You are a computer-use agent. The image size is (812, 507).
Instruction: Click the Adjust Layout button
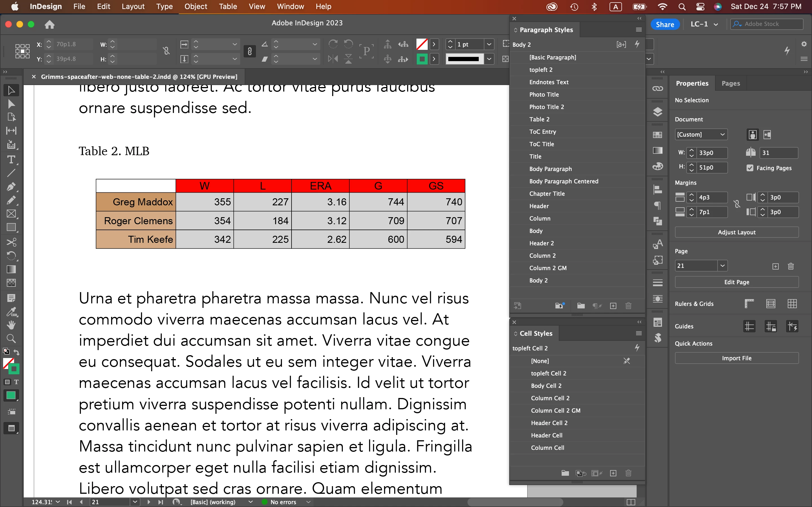tap(736, 232)
